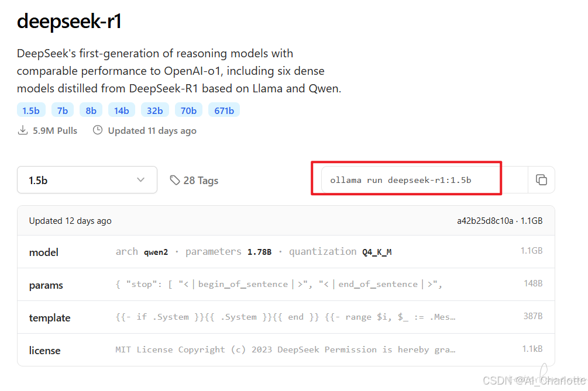Viewport: 588px width, 391px height.
Task: Open the 28 Tags page
Action: point(201,180)
